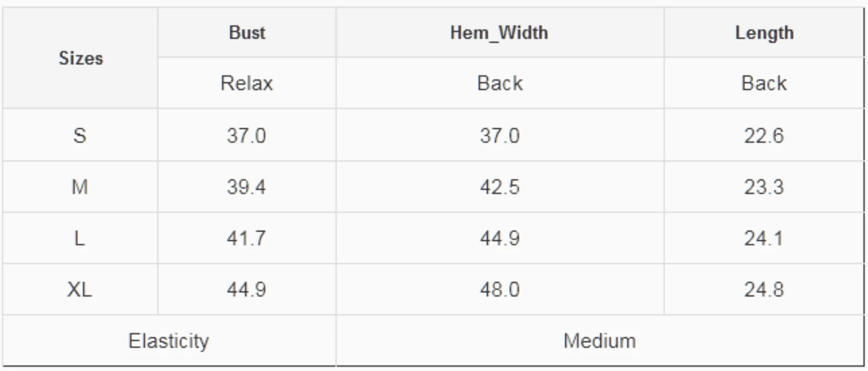Click the Elasticity row label
This screenshot has height=371, width=868.
click(169, 341)
